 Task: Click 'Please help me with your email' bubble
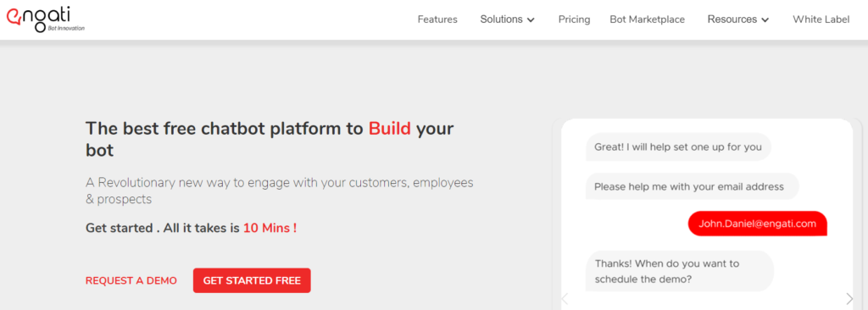pos(692,186)
